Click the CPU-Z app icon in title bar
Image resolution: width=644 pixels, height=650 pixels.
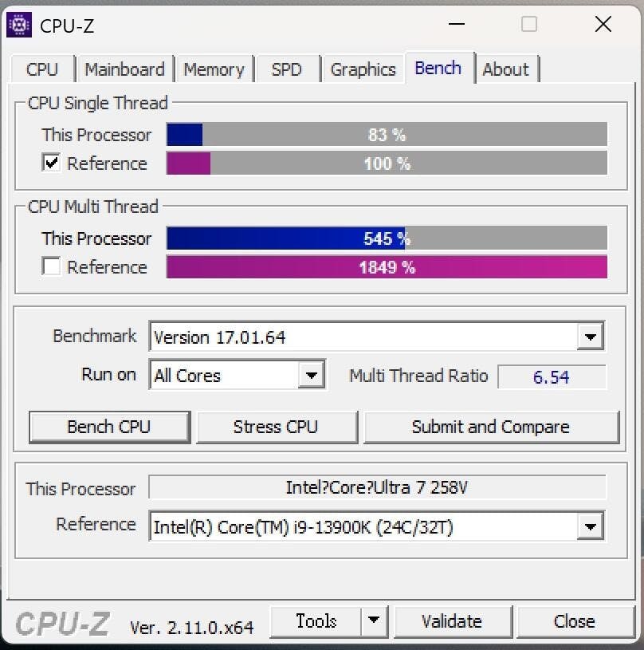click(x=19, y=26)
